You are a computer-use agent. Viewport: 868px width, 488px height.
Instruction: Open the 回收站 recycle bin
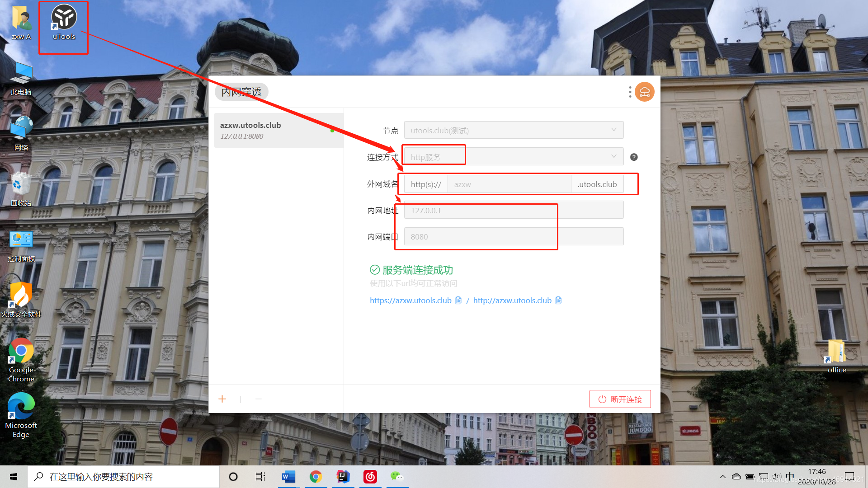(21, 189)
